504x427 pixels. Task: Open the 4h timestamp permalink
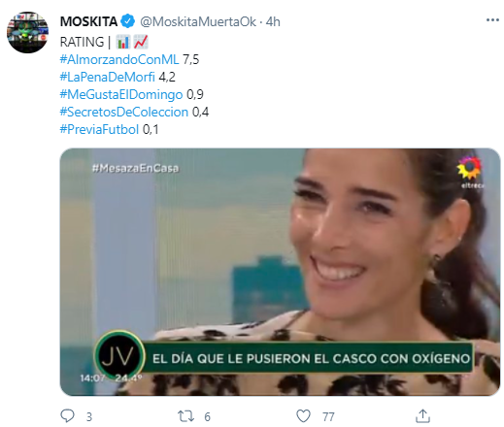point(273,21)
